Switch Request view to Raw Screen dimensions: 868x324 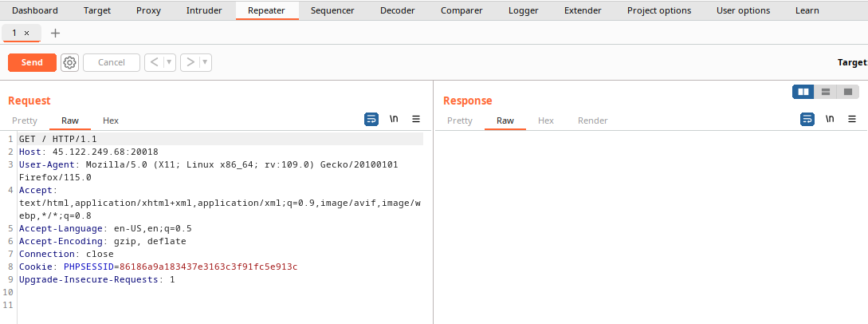click(70, 121)
